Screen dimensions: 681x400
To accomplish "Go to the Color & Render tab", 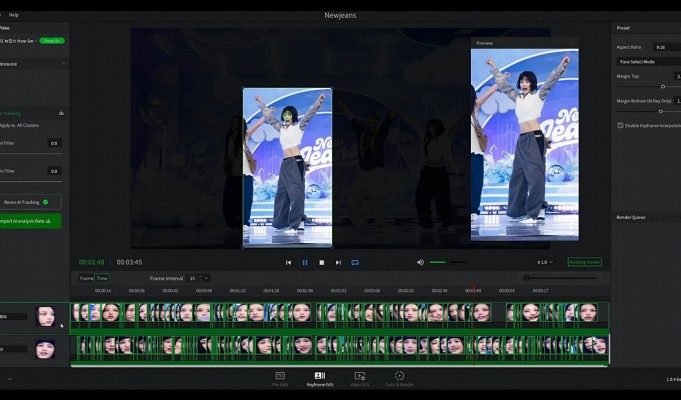I will point(399,378).
